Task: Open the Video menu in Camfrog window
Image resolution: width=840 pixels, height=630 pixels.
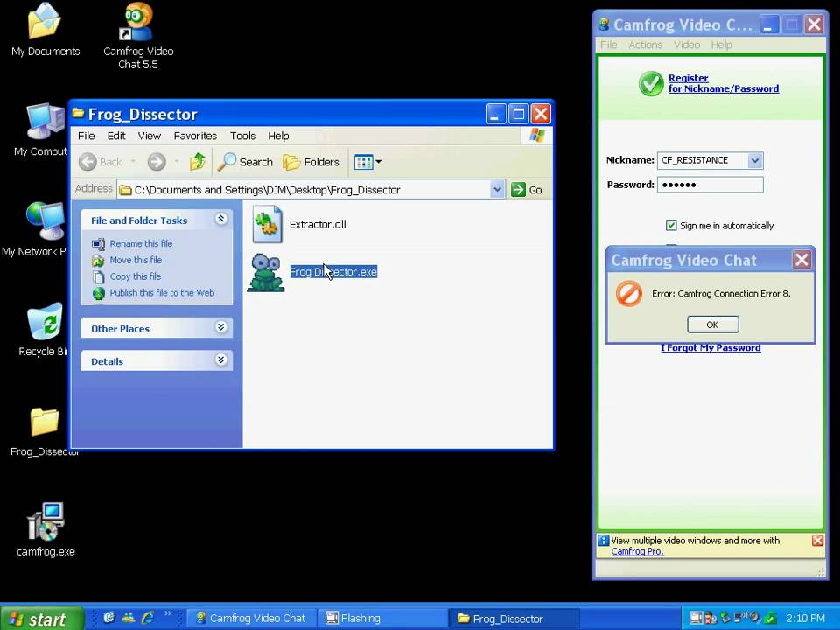Action: pyautogui.click(x=687, y=45)
